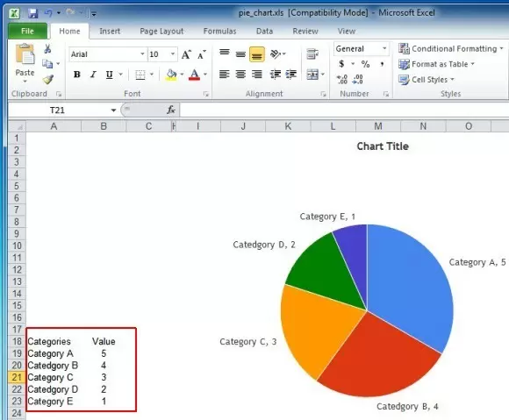Click the Increase Decimal icon
Screen dimensions: 509x420
[342, 79]
